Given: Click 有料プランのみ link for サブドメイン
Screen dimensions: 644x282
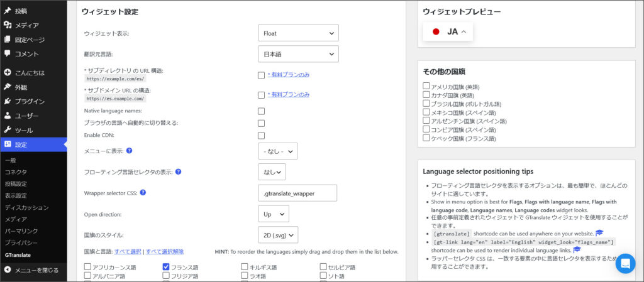Looking at the screenshot, I should pos(288,95).
